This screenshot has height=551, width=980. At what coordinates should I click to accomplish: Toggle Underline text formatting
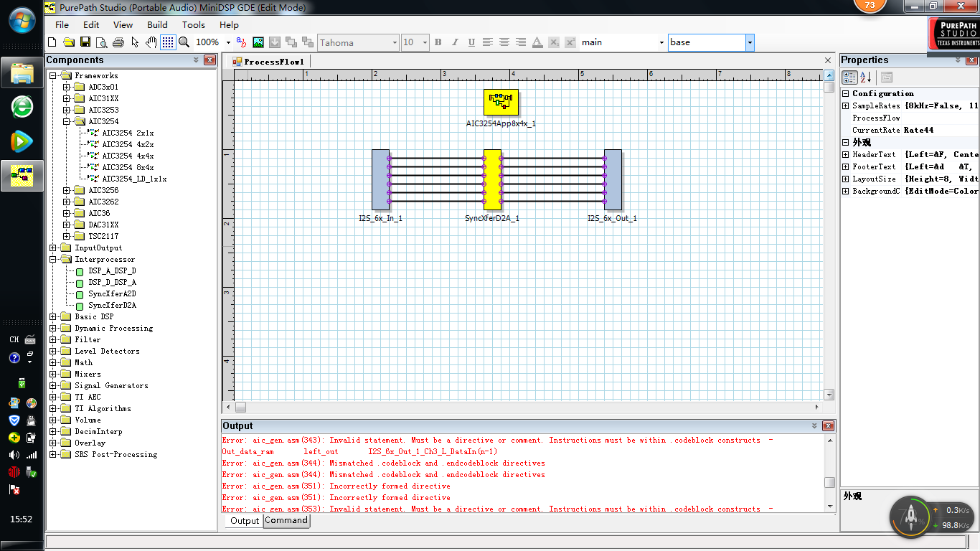click(471, 42)
